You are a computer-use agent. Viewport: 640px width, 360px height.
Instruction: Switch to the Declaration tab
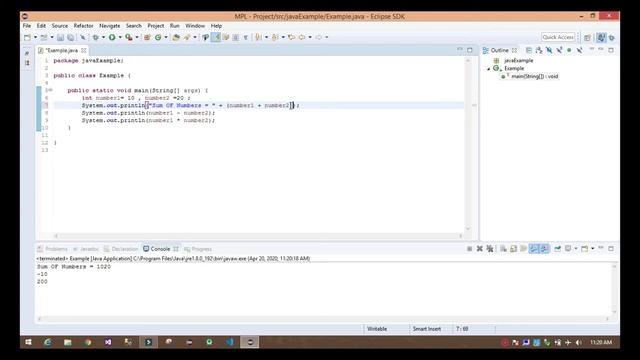(121, 249)
